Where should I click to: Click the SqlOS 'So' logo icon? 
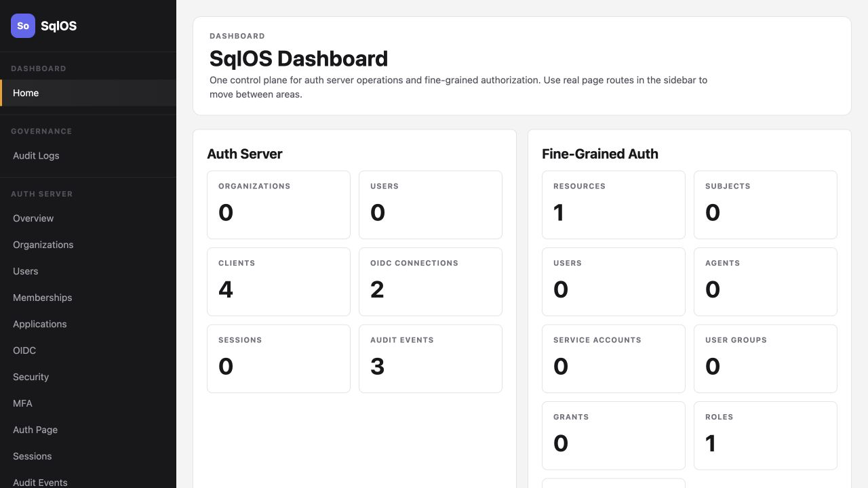click(x=23, y=26)
